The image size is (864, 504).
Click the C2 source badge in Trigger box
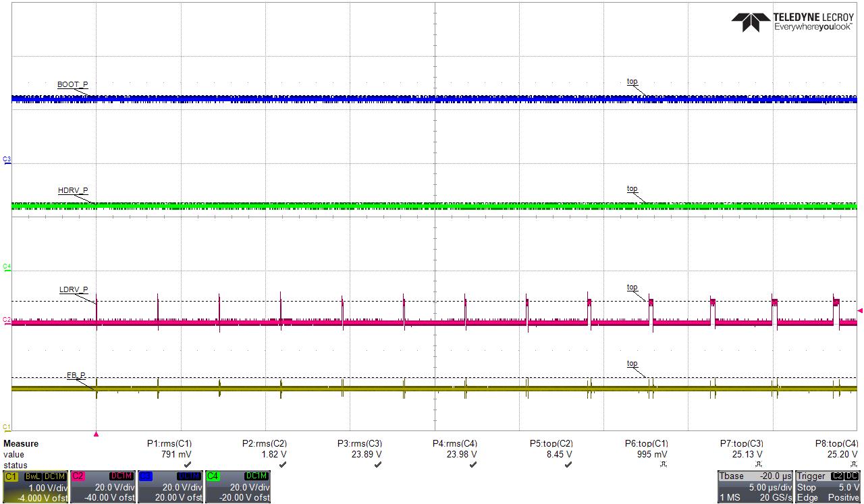(x=837, y=476)
